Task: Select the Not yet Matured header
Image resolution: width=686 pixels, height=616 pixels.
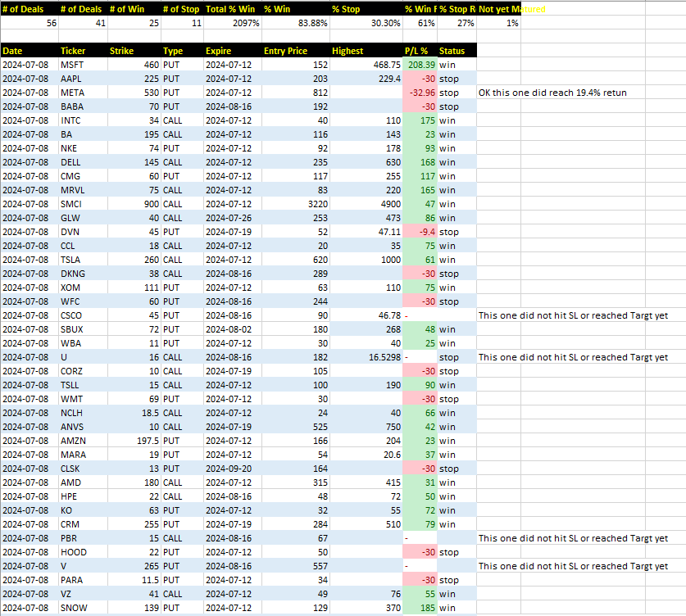Action: pos(511,9)
